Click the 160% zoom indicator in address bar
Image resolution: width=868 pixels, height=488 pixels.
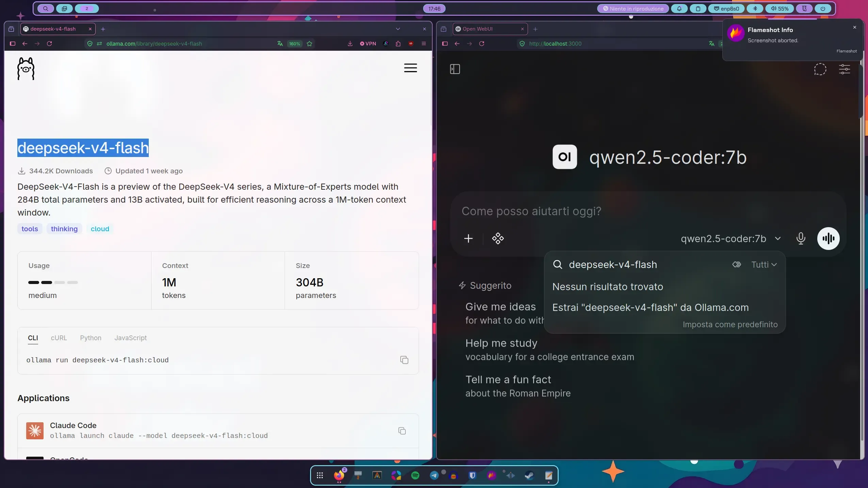pyautogui.click(x=294, y=44)
